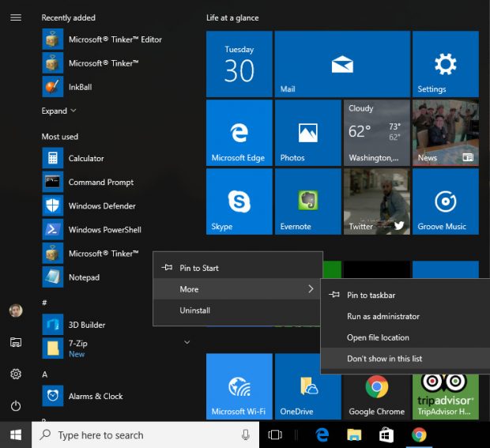
Task: Select Open file location
Action: (405, 337)
